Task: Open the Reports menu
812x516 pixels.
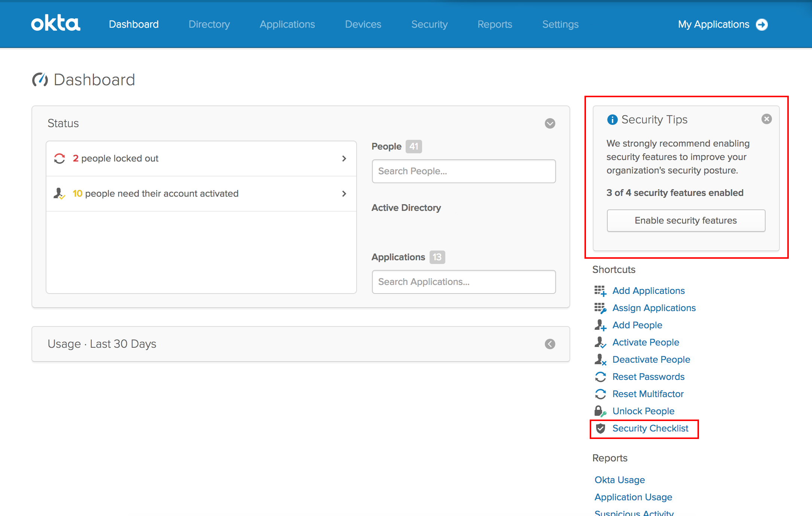Action: coord(495,24)
